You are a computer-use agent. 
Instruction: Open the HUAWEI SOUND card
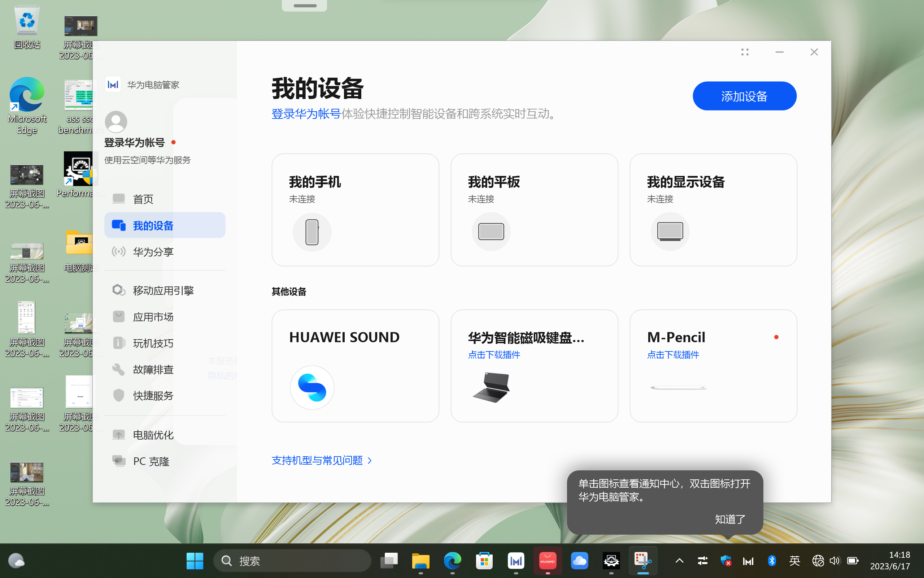pyautogui.click(x=355, y=366)
